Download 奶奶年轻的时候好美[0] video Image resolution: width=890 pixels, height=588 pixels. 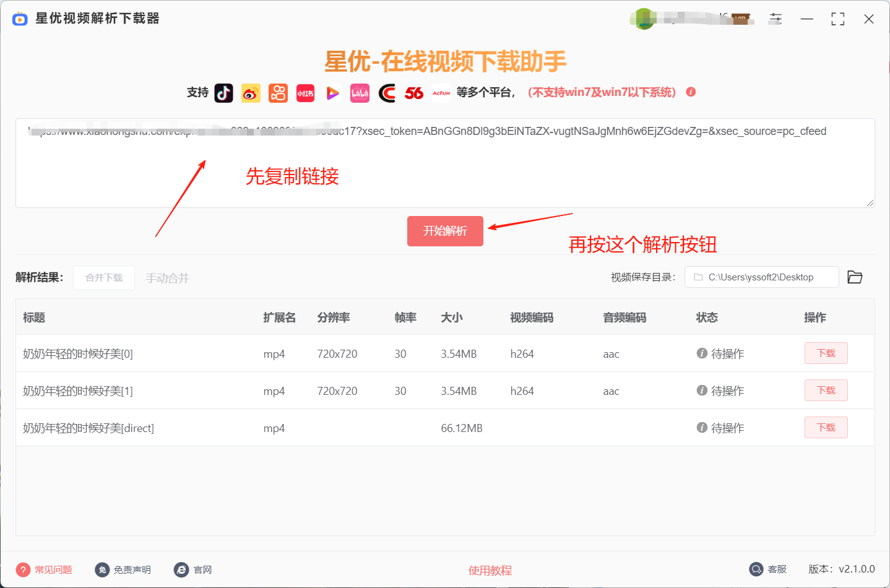coord(826,353)
